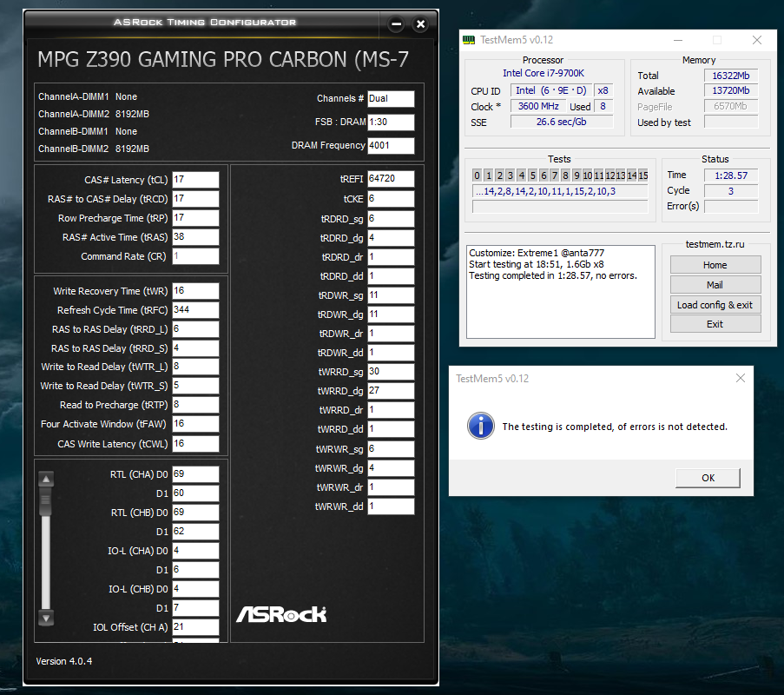The image size is (784, 695).
Task: Click the PageFile value 6570Mb
Action: tap(731, 106)
